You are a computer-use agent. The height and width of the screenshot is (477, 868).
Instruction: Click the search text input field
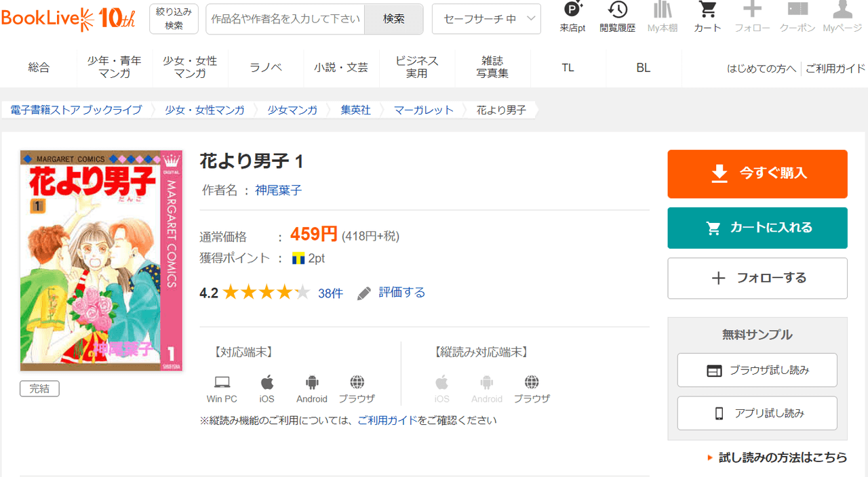pos(285,19)
